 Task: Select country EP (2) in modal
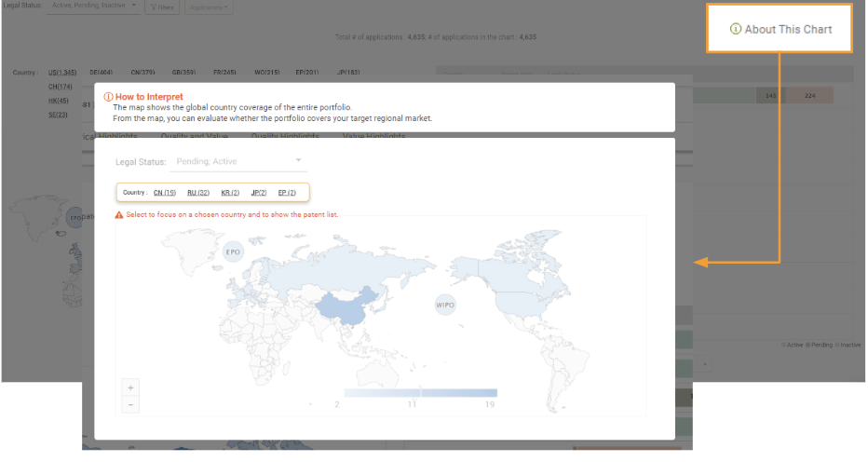tap(287, 193)
